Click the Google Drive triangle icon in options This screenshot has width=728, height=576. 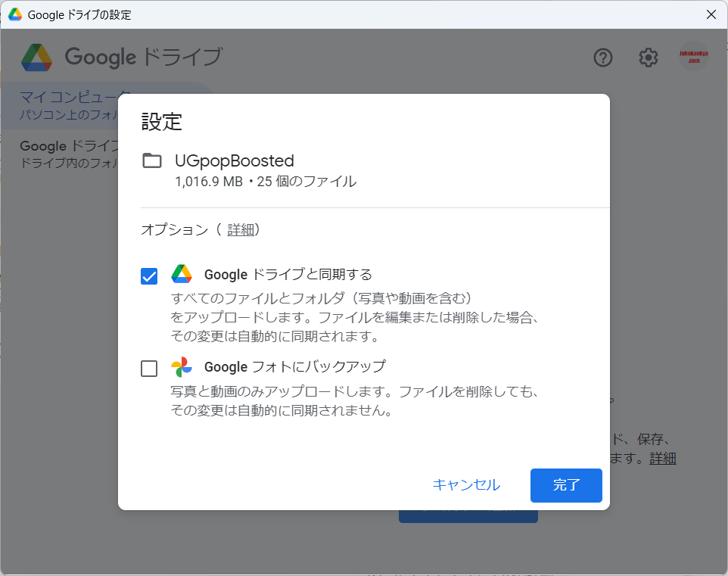182,274
